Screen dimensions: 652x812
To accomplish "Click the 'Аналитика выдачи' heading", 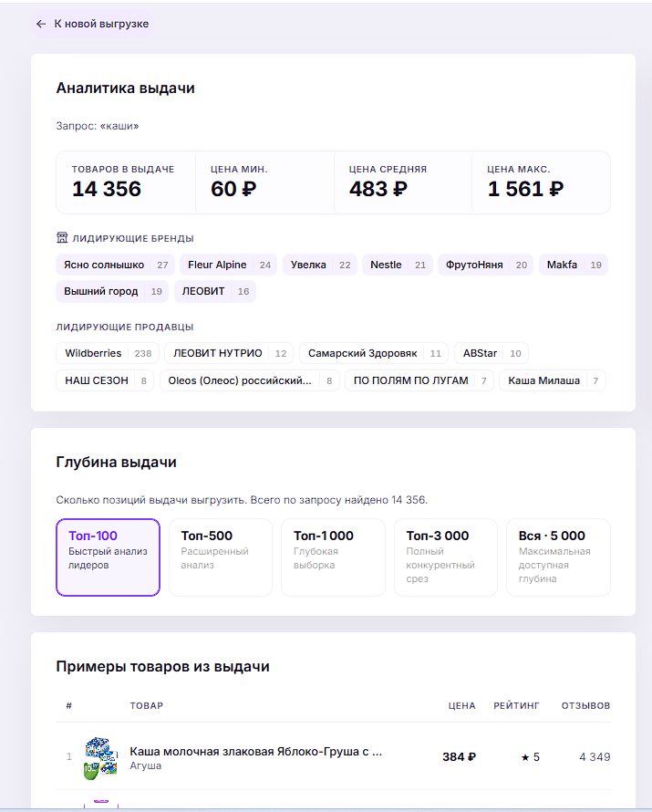I will tap(125, 88).
